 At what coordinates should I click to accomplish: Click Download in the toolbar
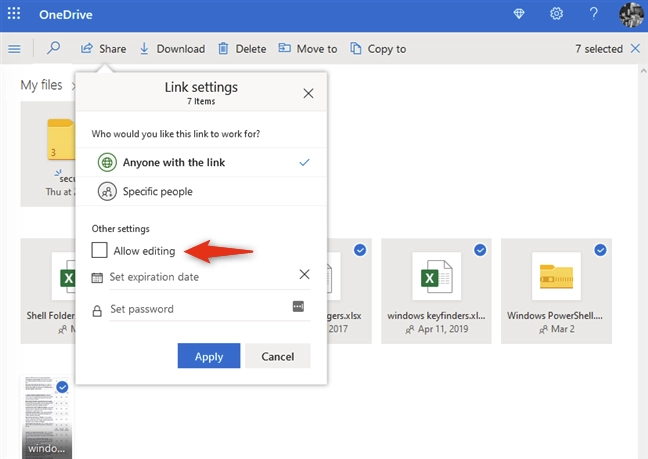click(172, 49)
